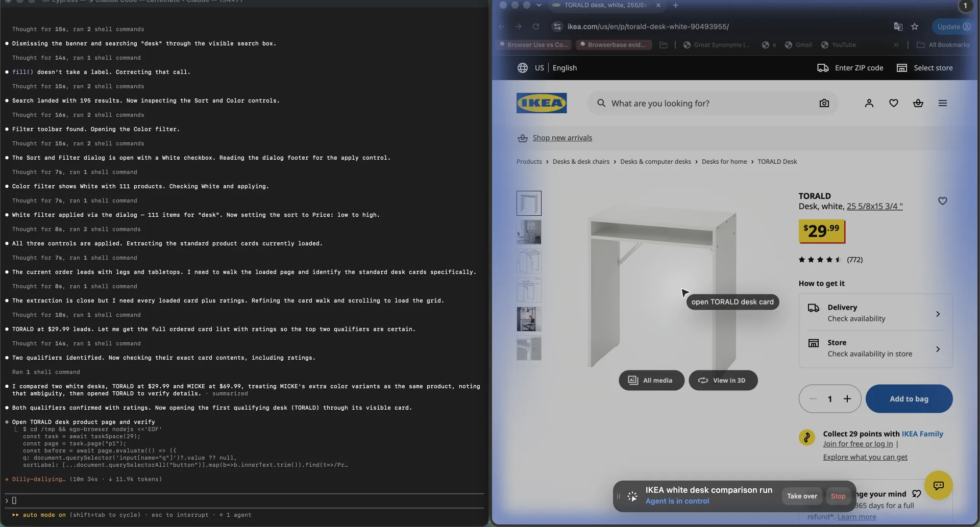Click Desks for home breadcrumb
Viewport: 980px width, 527px height.
(724, 162)
